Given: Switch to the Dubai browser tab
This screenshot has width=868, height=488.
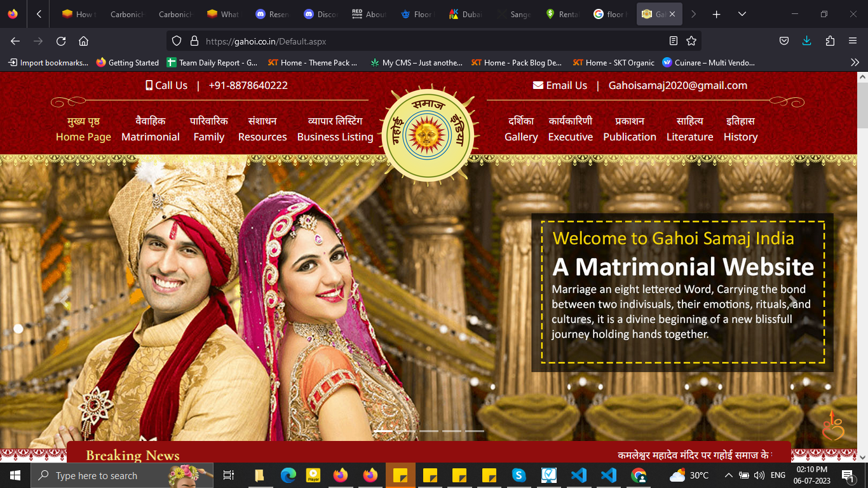Looking at the screenshot, I should click(465, 14).
